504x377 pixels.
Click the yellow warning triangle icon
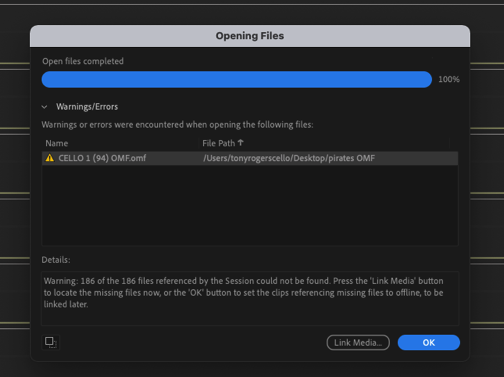[x=50, y=158]
